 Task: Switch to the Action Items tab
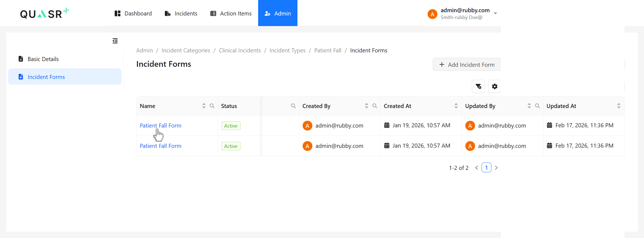click(x=231, y=13)
